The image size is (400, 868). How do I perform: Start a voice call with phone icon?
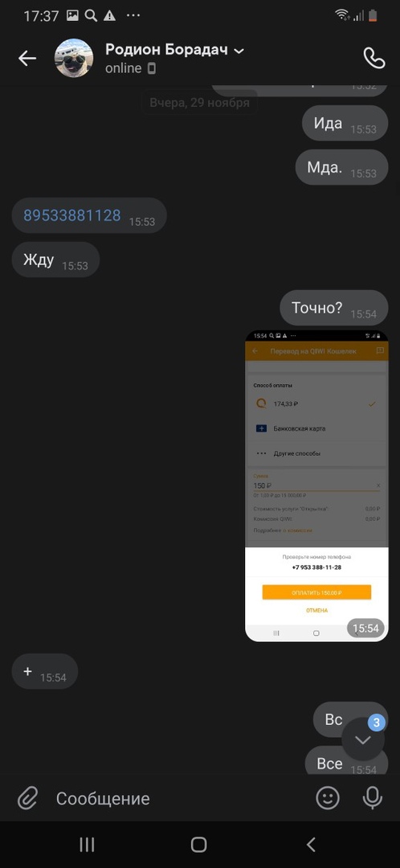point(373,58)
